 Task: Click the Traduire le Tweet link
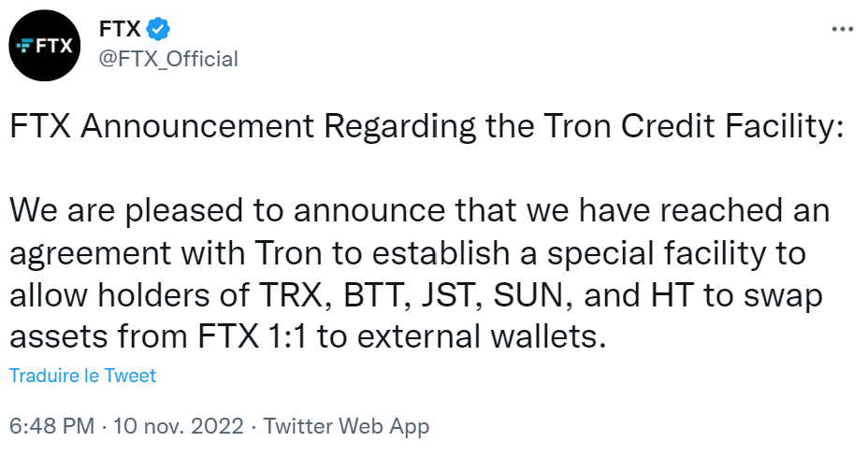(82, 376)
